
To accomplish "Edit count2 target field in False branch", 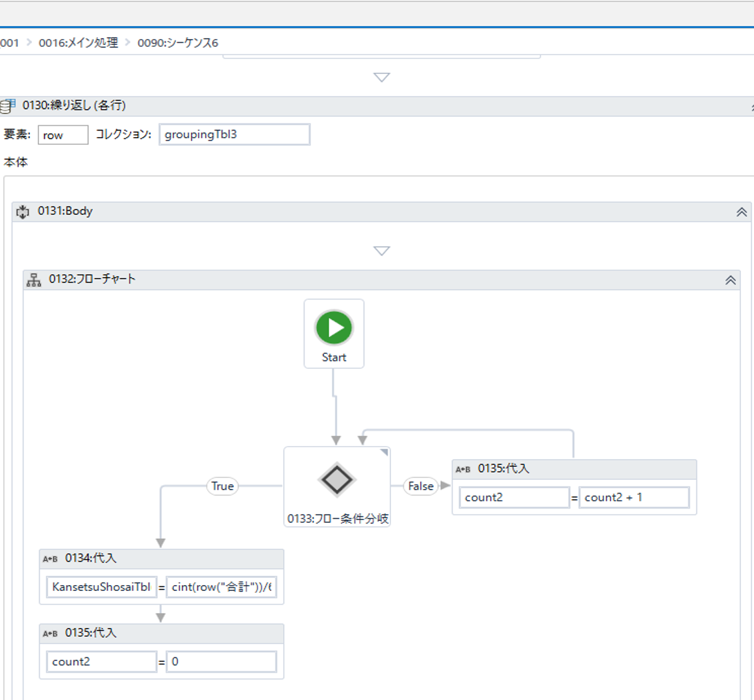I will point(514,497).
